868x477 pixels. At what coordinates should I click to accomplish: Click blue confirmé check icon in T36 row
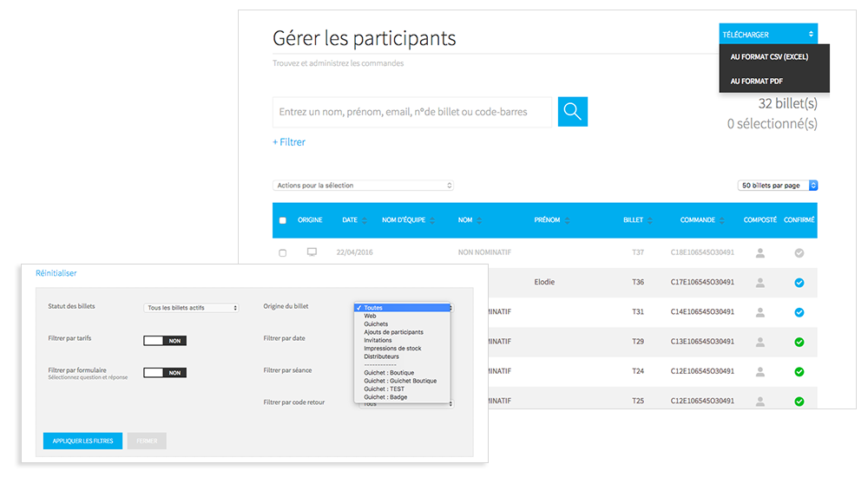(x=799, y=283)
